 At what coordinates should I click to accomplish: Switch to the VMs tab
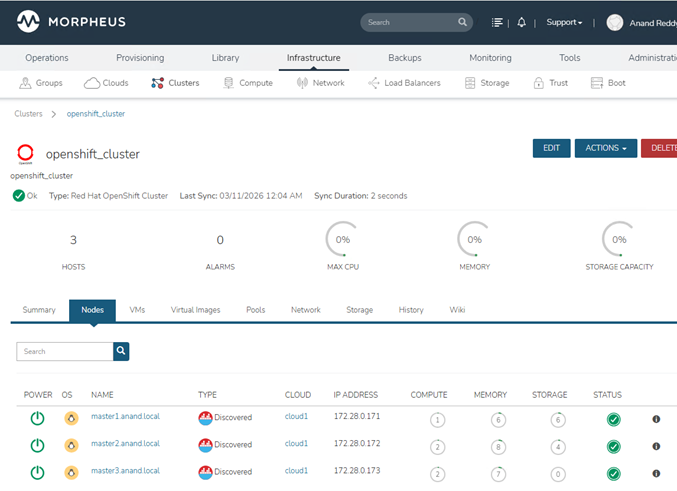coord(137,310)
